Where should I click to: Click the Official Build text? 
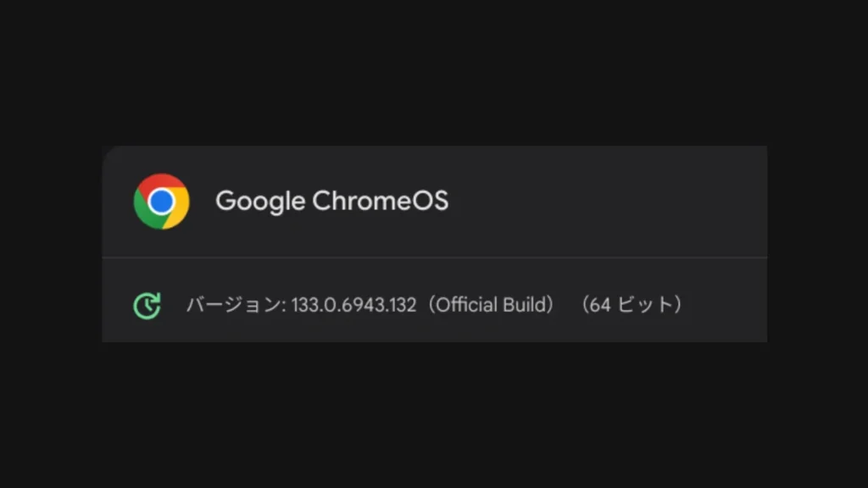(490, 305)
